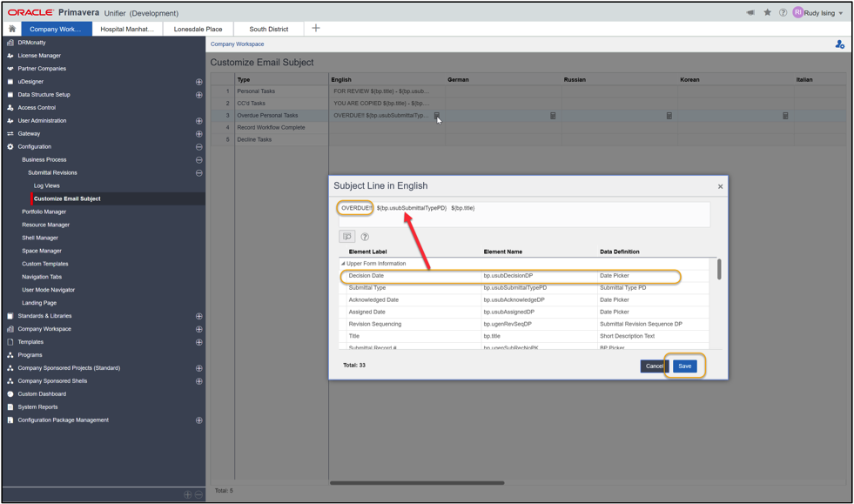Click the help question mark in the top header
The image size is (854, 504).
[x=783, y=12]
